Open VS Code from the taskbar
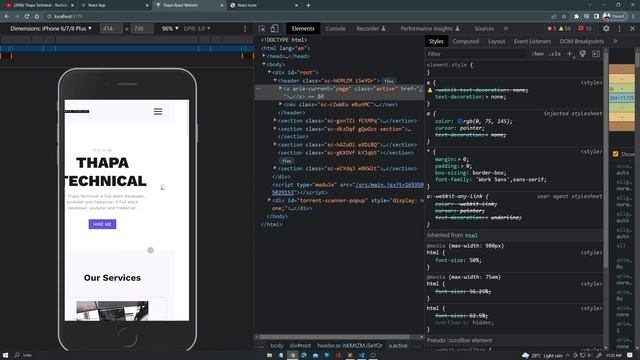Screen dimensions: 640x360 point(361,355)
